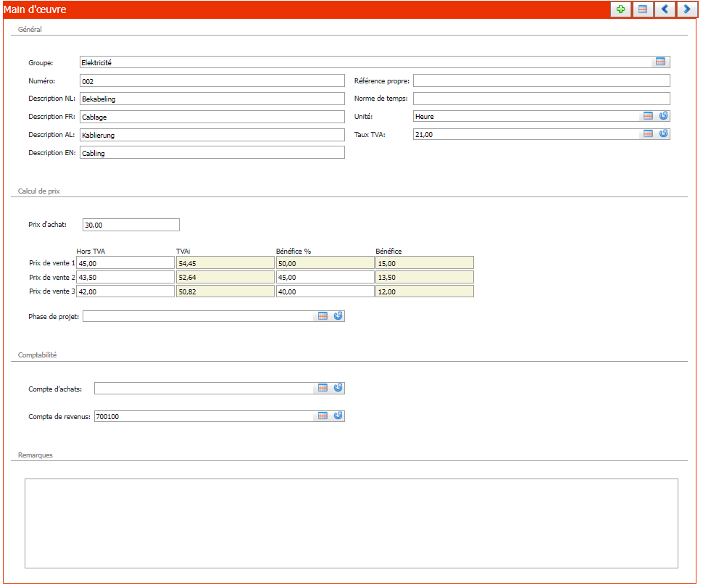Click Bénéfice value 15,00

(x=425, y=263)
